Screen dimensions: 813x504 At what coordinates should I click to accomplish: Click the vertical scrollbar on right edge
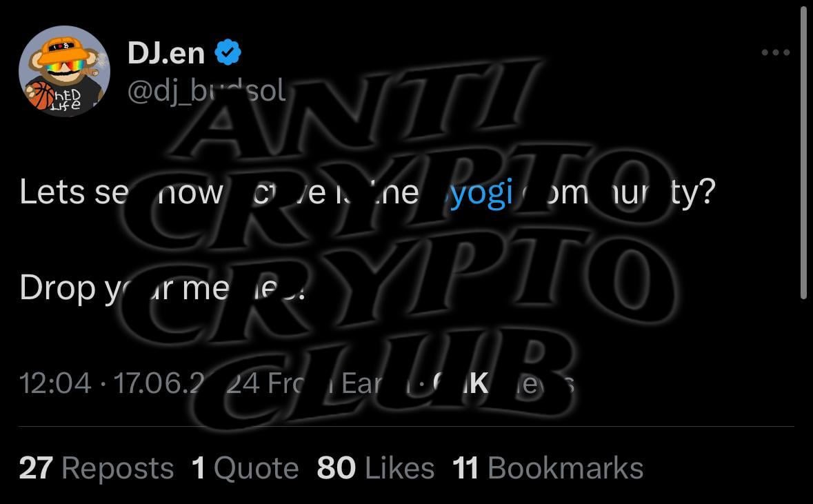click(x=803, y=153)
